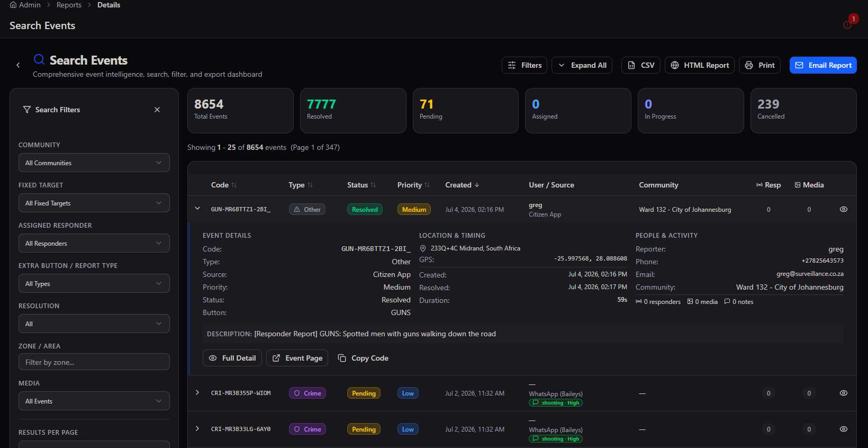
Task: Click the Resp column responder icon
Action: (x=759, y=185)
